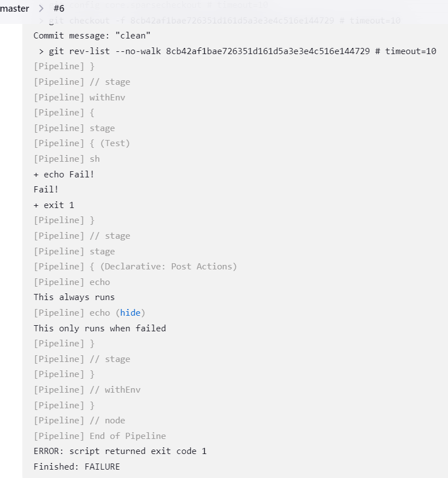The width and height of the screenshot is (448, 478).
Task: Open the breadcrumb chevron after master
Action: 41,8
